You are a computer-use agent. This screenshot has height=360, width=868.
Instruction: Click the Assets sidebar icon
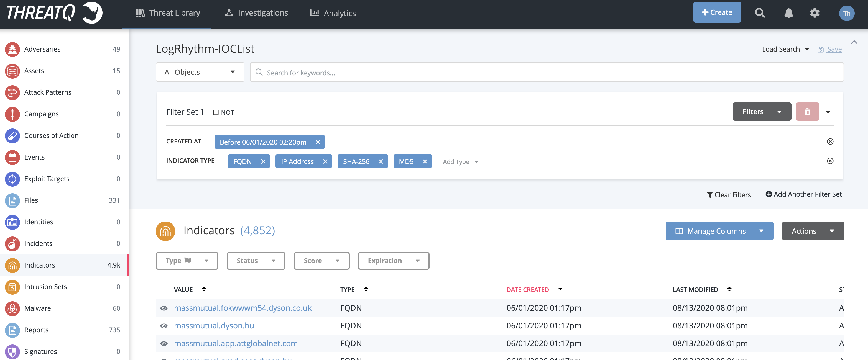(x=12, y=71)
